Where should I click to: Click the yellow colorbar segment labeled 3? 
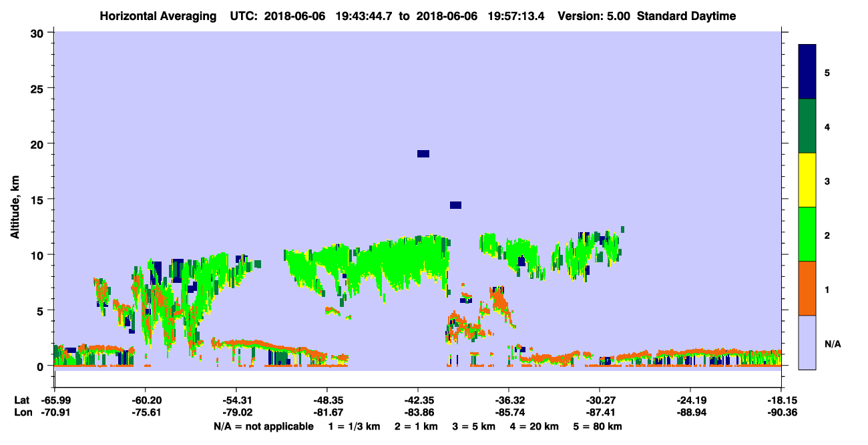point(807,180)
